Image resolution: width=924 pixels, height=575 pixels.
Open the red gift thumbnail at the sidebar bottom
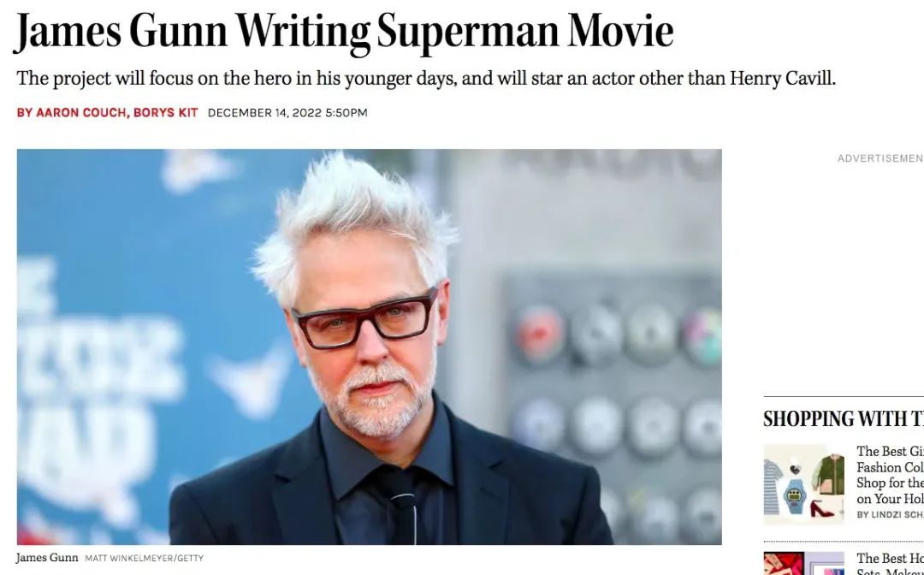click(x=803, y=563)
